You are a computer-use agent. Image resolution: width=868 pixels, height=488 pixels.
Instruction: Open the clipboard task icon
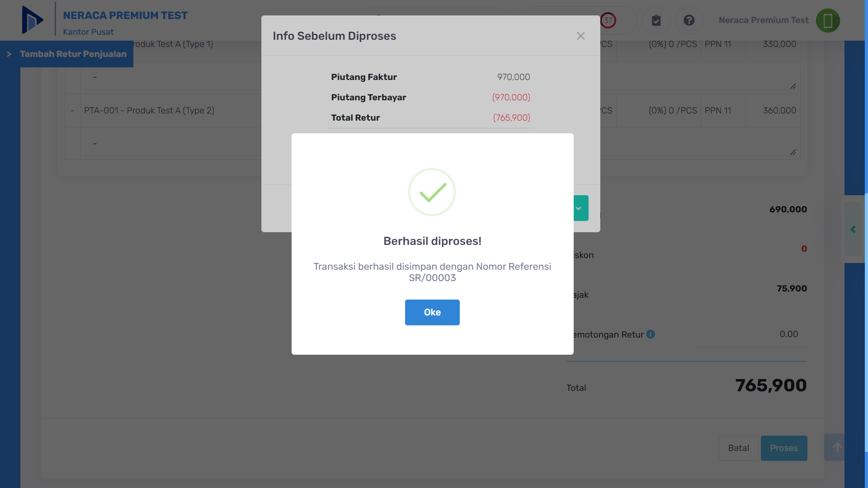coord(656,20)
